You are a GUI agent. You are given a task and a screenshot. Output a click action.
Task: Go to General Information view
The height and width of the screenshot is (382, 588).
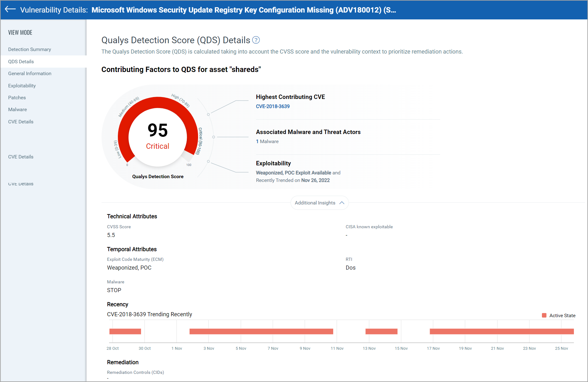[x=30, y=74]
